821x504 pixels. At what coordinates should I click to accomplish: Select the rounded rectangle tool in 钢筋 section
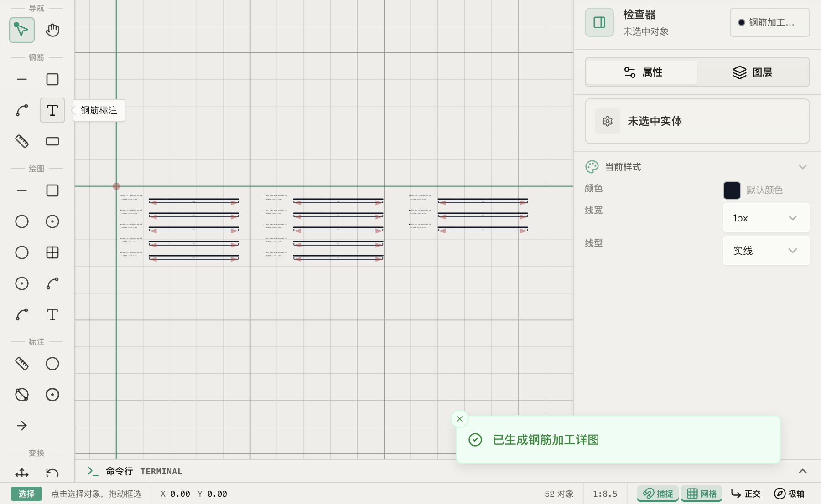tap(52, 141)
